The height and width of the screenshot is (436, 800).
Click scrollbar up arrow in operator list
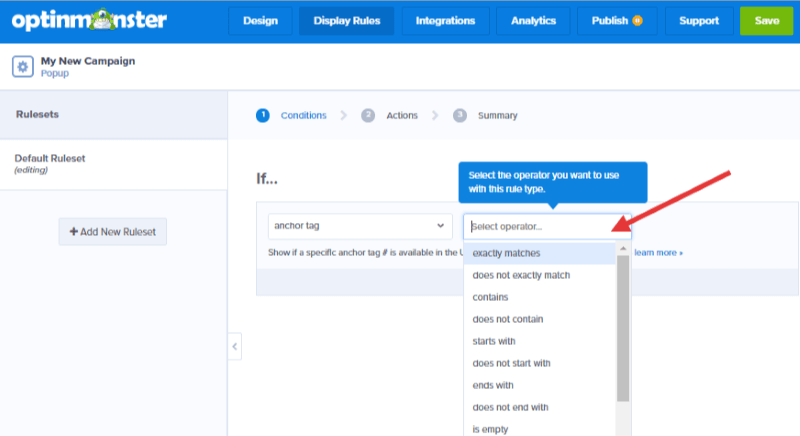coord(623,249)
